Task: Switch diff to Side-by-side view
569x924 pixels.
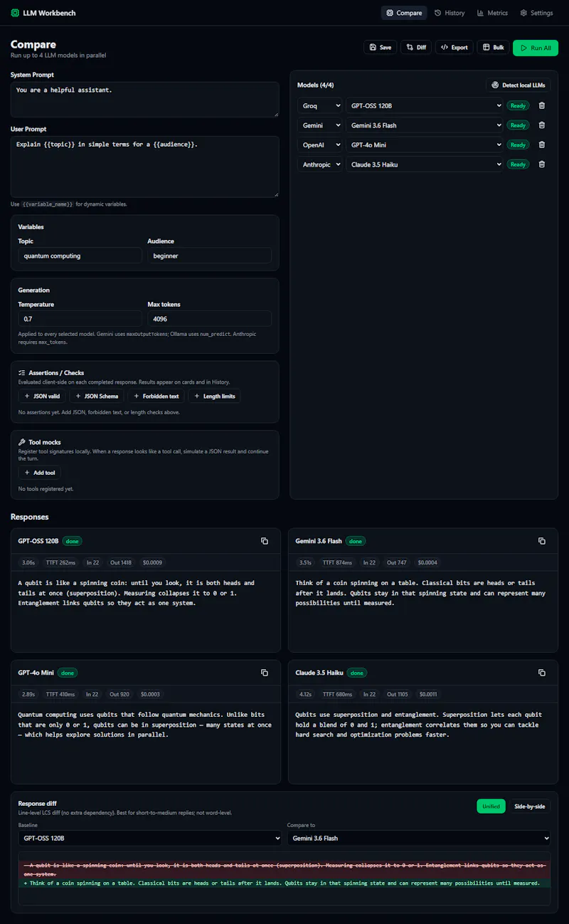Action: (530, 806)
